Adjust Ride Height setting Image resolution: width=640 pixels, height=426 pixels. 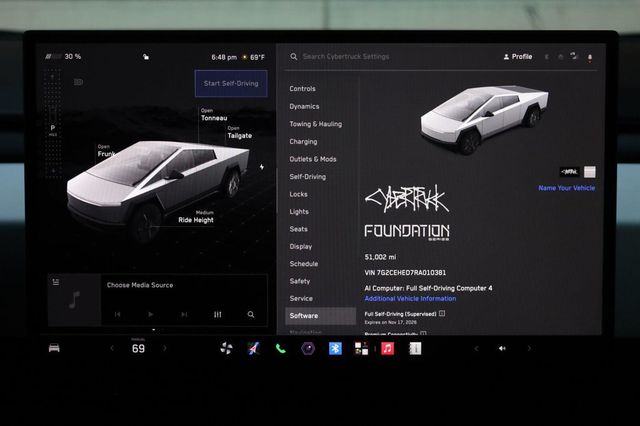point(196,217)
